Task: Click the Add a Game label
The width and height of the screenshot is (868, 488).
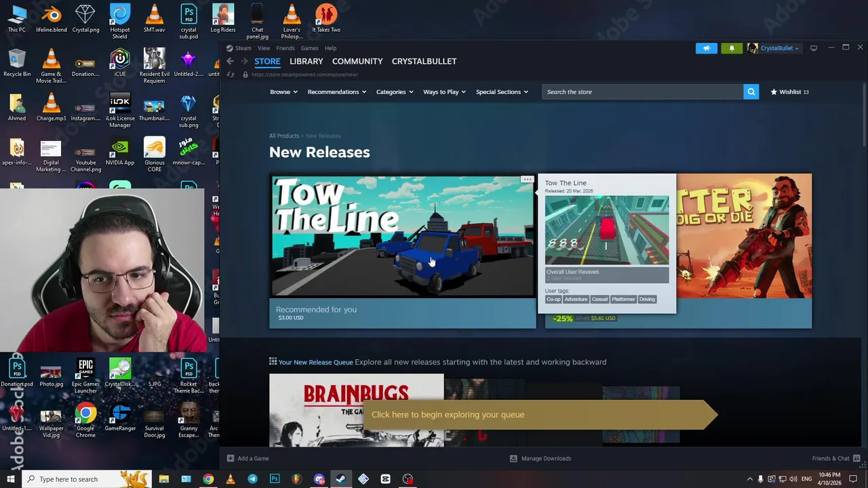Action: click(x=253, y=458)
